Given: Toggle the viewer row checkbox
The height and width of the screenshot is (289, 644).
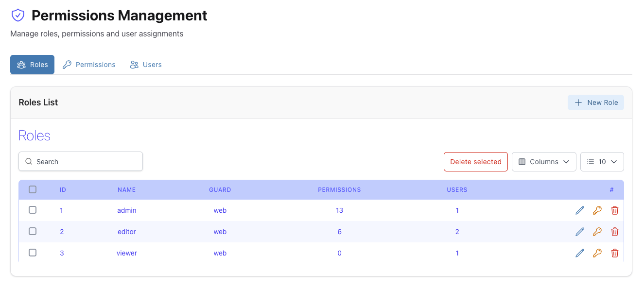Looking at the screenshot, I should pyautogui.click(x=33, y=253).
